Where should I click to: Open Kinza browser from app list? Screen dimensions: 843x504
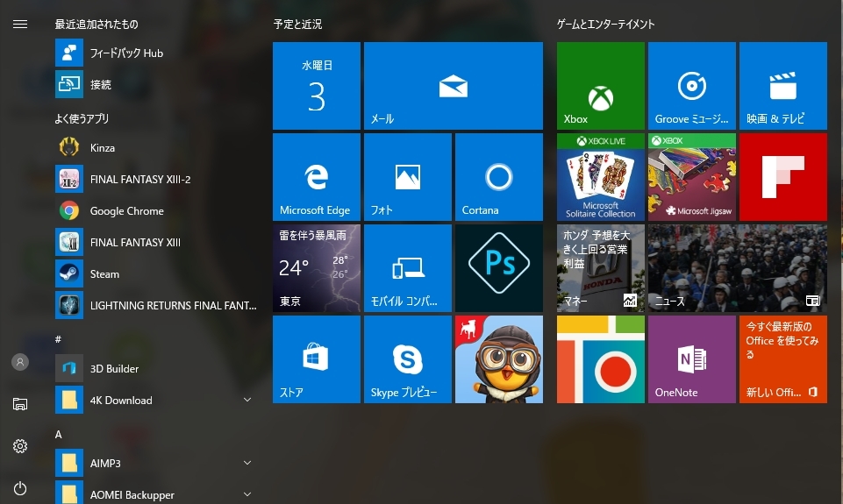coord(156,148)
